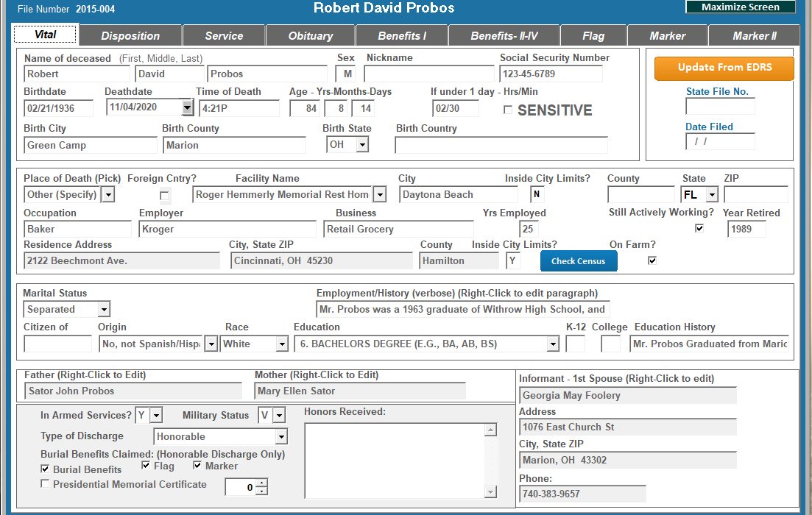The image size is (812, 515).
Task: Uncheck the On Farm checkbox
Action: (652, 260)
